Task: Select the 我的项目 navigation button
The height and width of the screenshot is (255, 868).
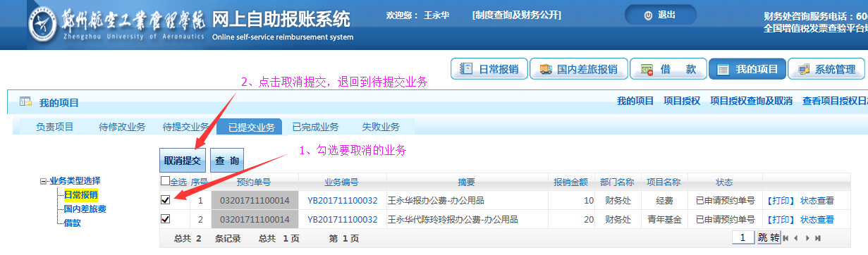Action: (x=747, y=69)
